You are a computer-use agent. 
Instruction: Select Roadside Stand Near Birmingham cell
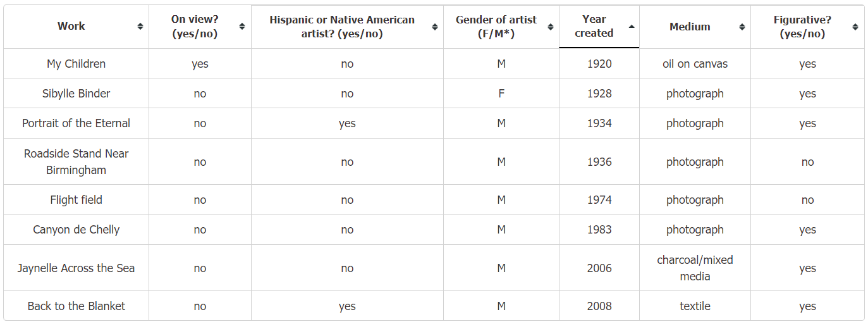tap(76, 162)
